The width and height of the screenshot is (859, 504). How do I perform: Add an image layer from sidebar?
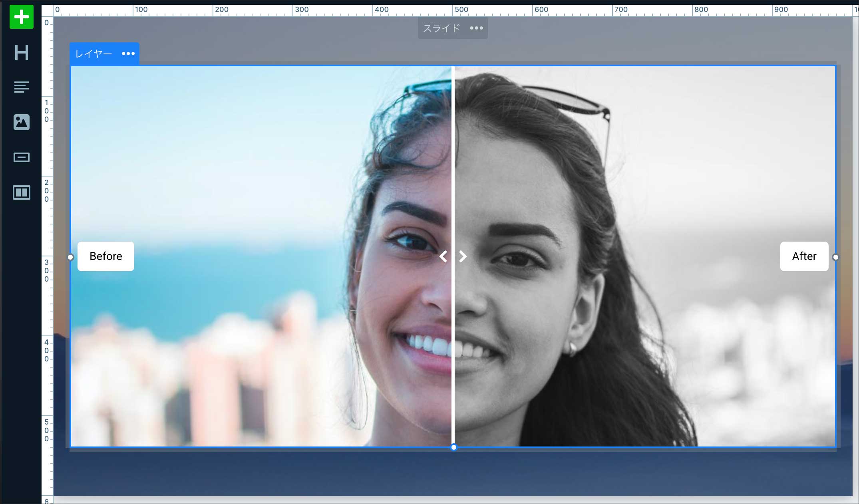[22, 122]
